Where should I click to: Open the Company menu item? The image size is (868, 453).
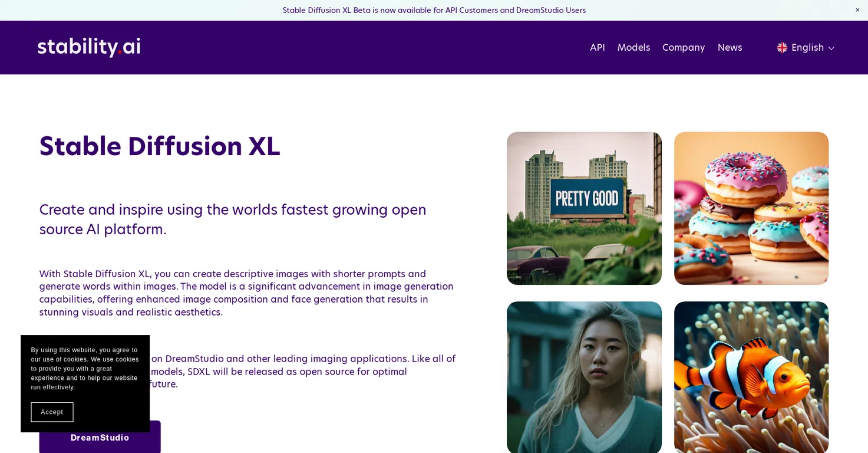tap(684, 48)
